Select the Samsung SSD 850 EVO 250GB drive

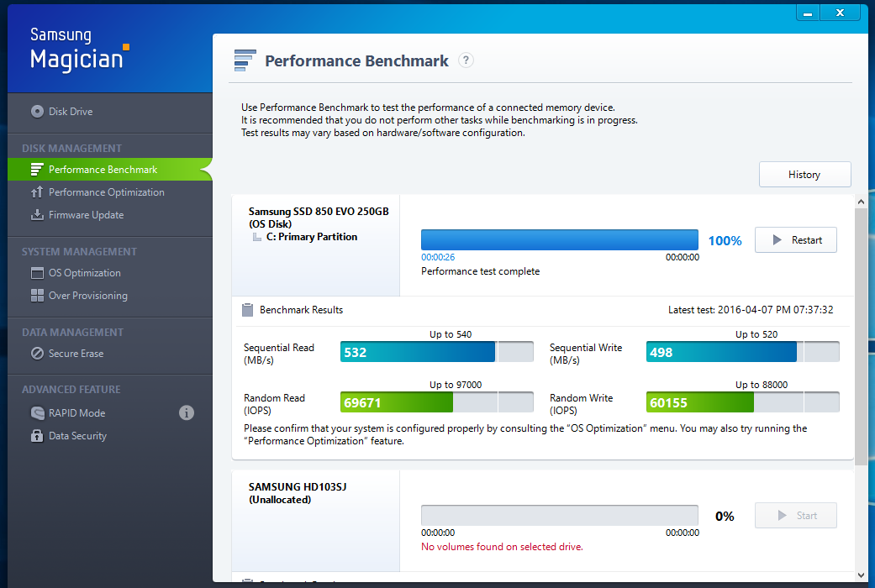pos(319,218)
